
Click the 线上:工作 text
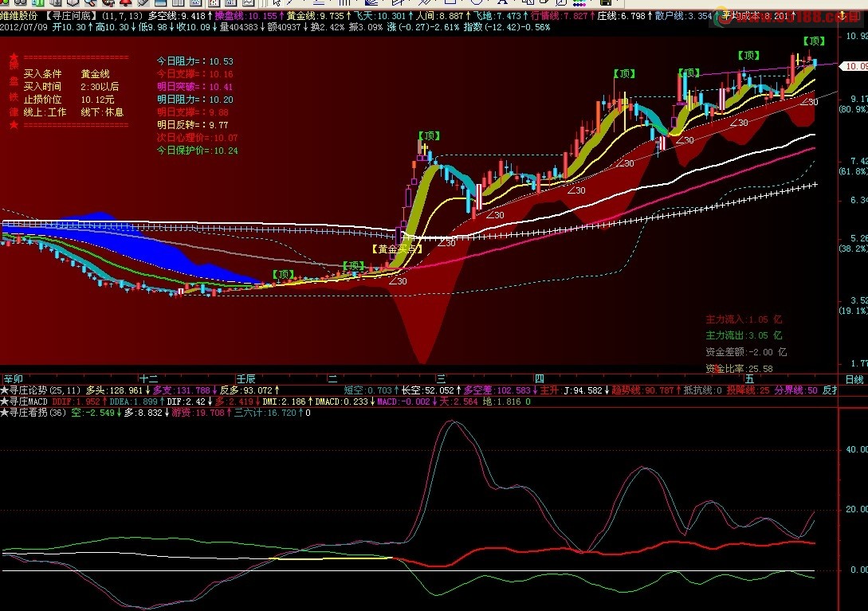pos(45,112)
